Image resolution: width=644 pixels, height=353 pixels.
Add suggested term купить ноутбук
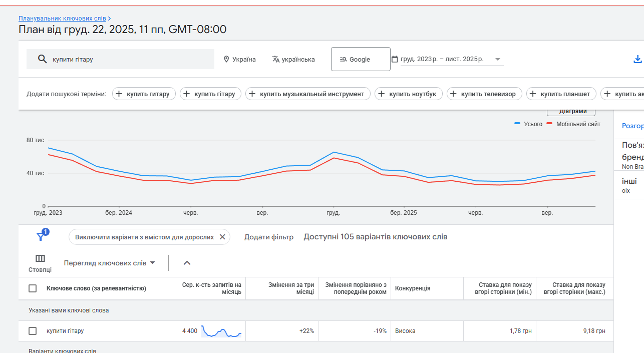(x=382, y=94)
